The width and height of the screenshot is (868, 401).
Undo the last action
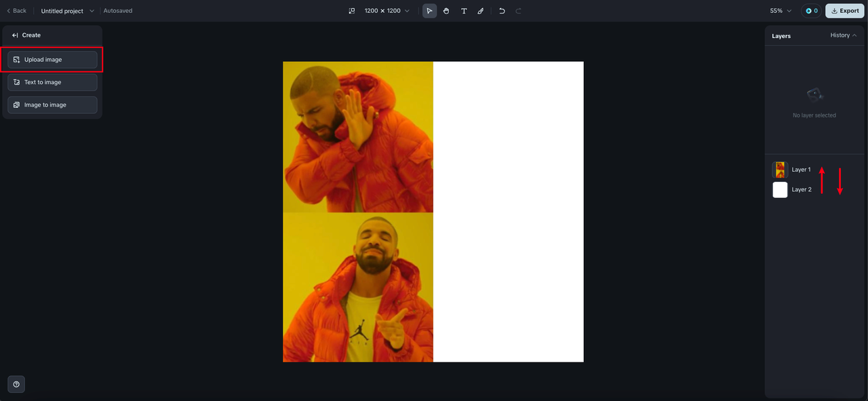(502, 11)
